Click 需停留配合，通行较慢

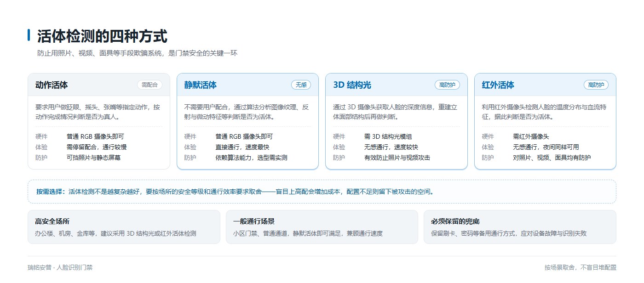pyautogui.click(x=97, y=147)
